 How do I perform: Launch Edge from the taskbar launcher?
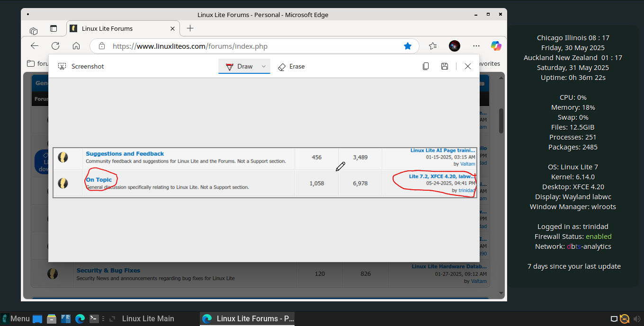point(80,319)
